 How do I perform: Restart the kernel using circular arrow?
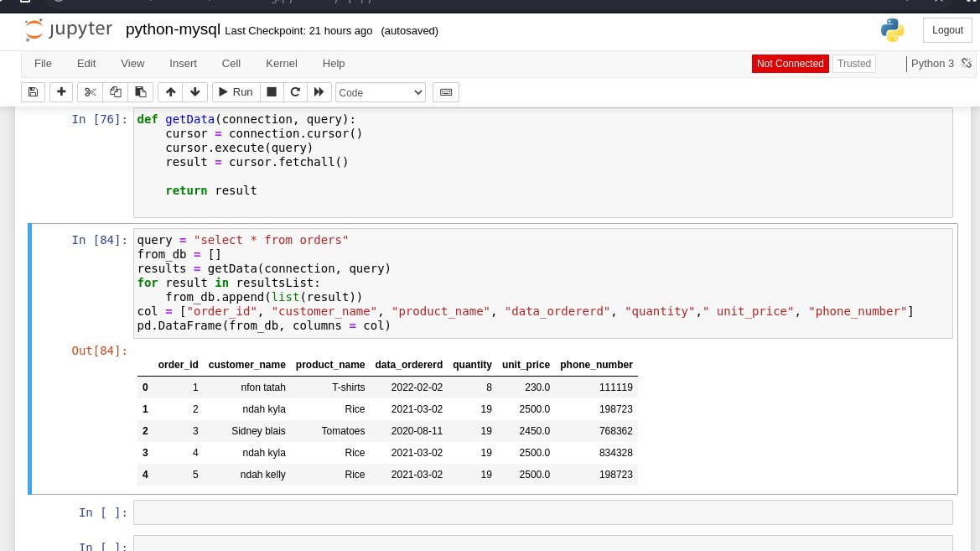tap(295, 92)
